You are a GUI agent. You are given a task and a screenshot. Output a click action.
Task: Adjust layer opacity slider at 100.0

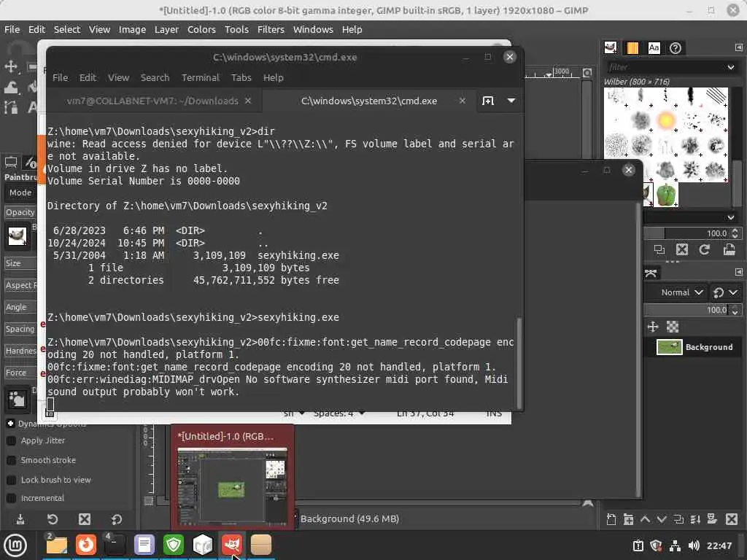pos(686,310)
